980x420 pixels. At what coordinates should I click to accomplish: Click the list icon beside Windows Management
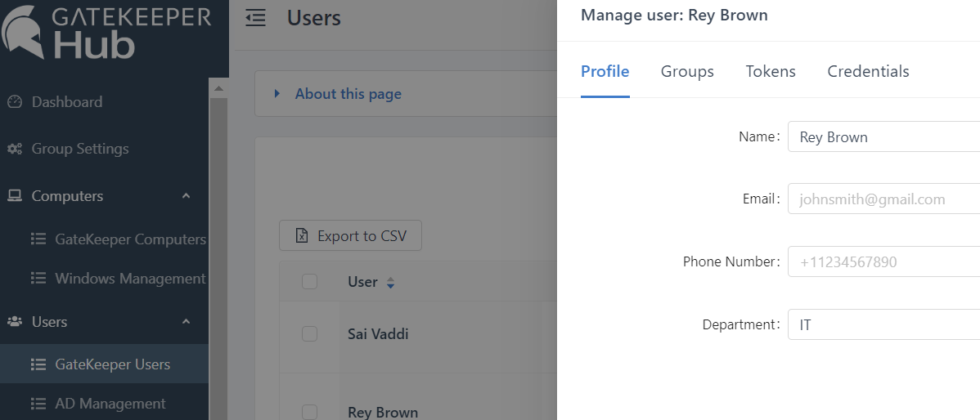point(38,279)
